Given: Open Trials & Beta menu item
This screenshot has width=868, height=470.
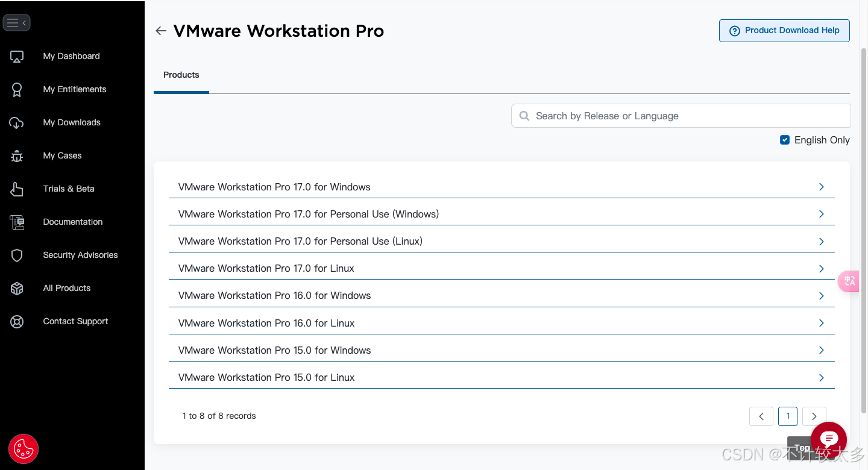Looking at the screenshot, I should point(69,189).
